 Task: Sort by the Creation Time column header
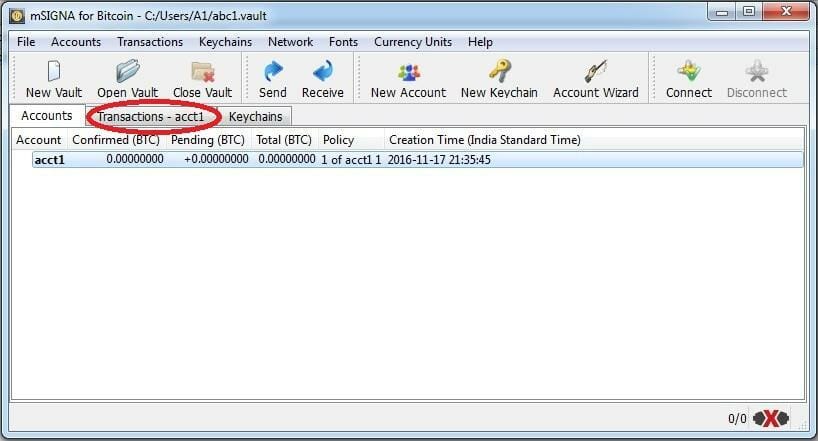485,140
